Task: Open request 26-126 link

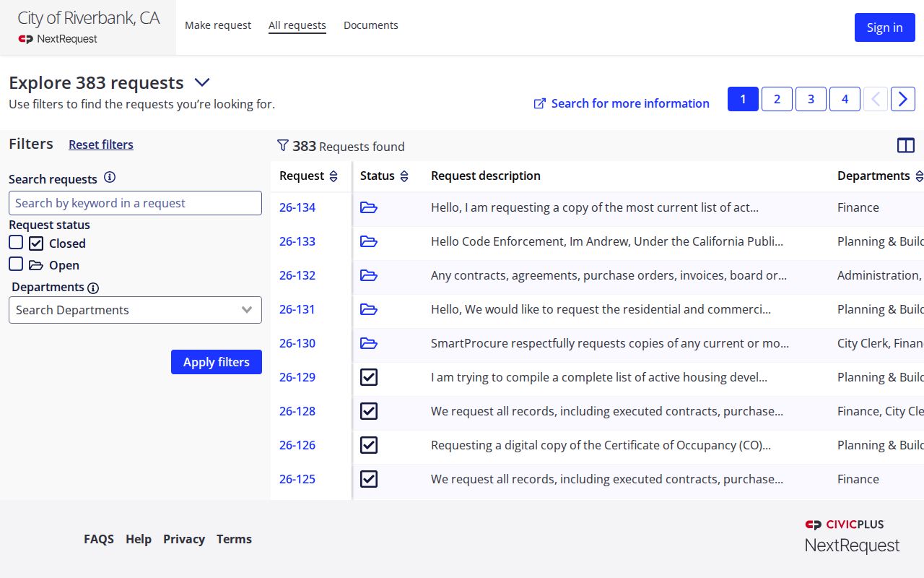Action: (297, 445)
